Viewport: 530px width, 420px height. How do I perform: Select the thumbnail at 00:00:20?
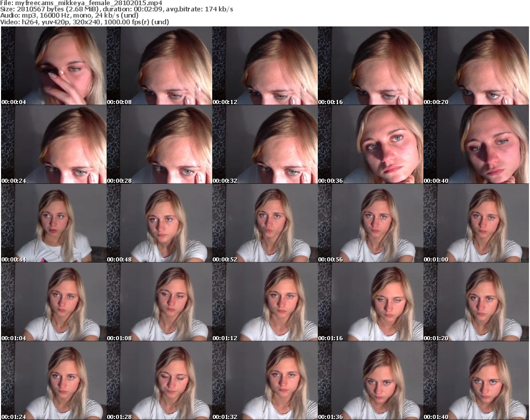click(x=476, y=66)
